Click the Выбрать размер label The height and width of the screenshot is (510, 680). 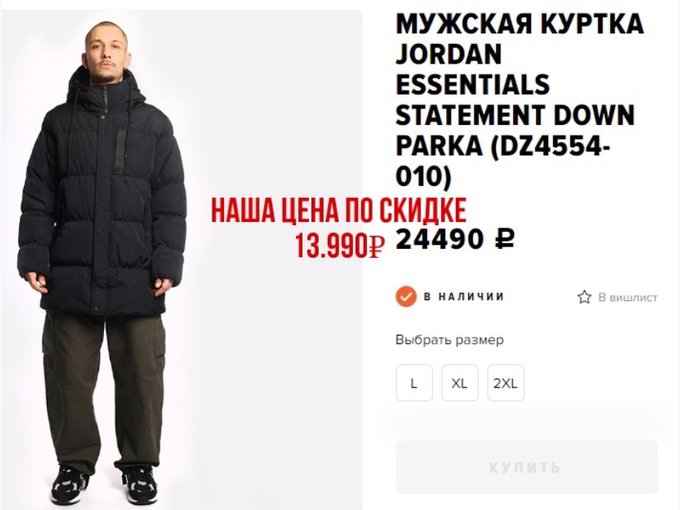tap(449, 340)
